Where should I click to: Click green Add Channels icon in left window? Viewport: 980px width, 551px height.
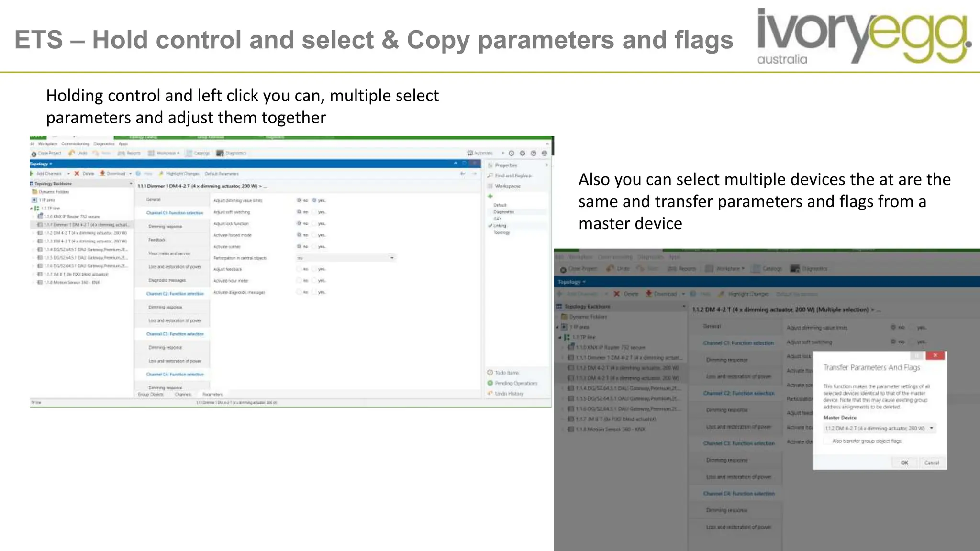[32, 173]
